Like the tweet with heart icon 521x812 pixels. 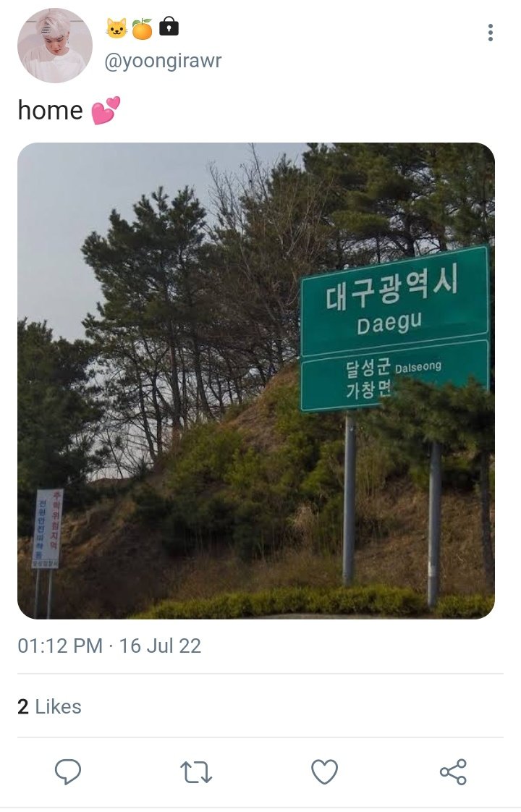[324, 771]
